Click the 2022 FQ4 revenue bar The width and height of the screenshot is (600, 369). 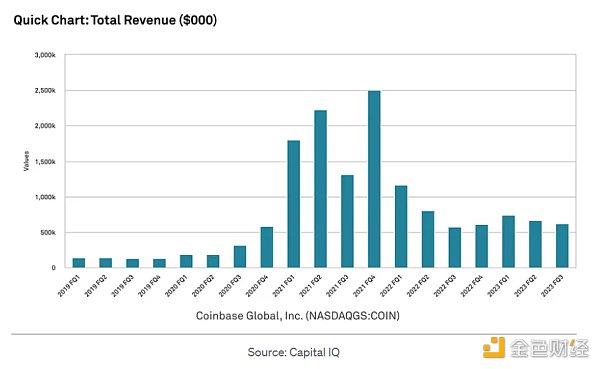[481, 246]
